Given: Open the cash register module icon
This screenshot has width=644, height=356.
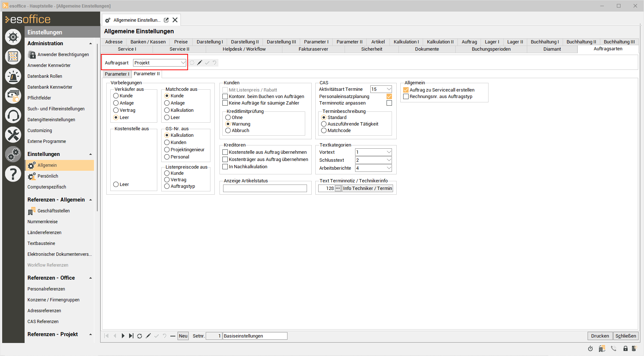Looking at the screenshot, I should pos(13,96).
